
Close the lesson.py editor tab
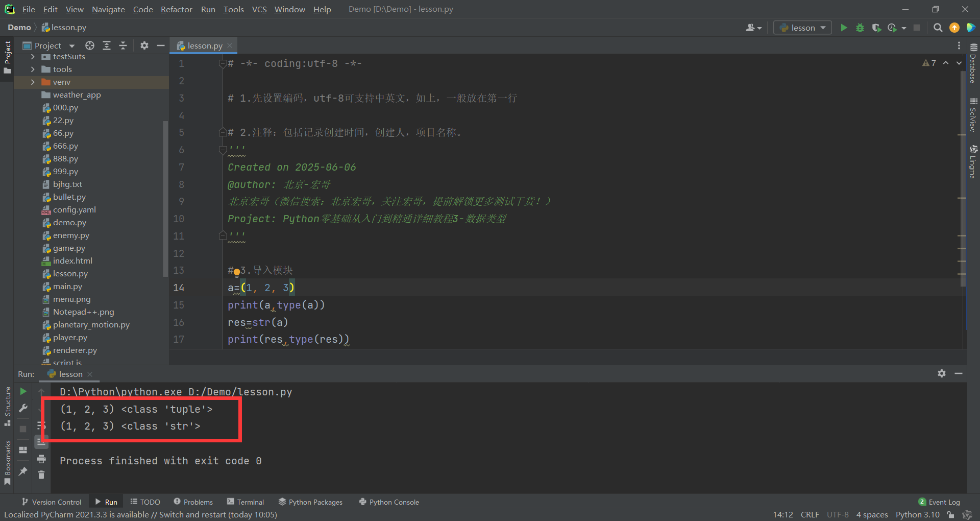230,45
